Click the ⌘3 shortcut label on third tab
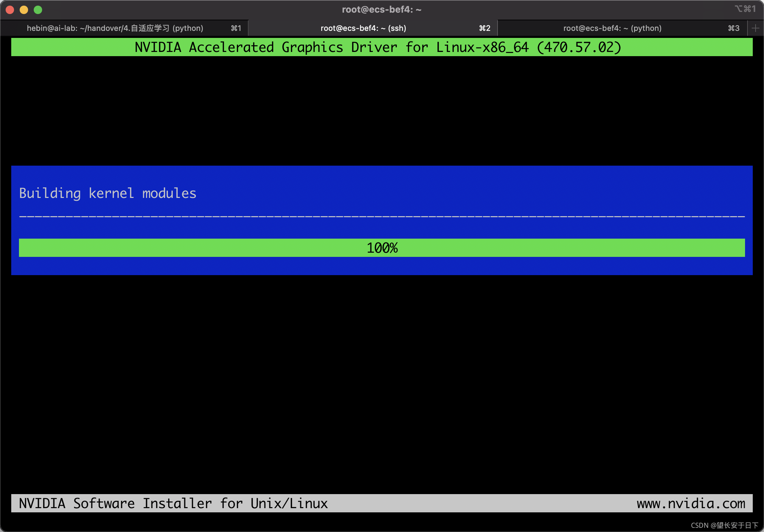This screenshot has width=764, height=532. (733, 28)
